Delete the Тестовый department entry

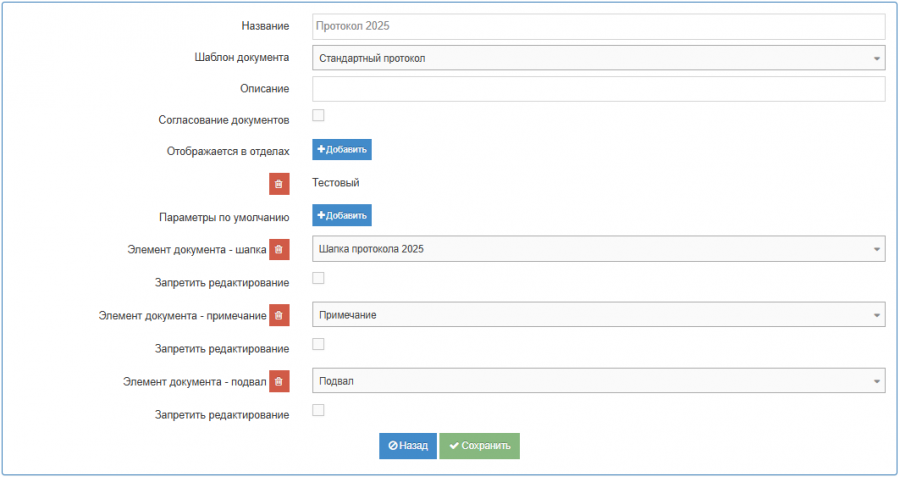[x=279, y=184]
